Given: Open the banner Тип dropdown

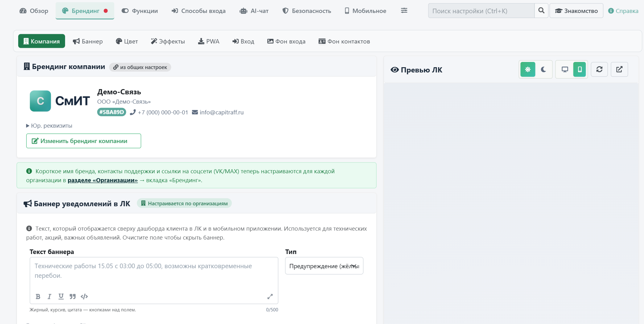Looking at the screenshot, I should pos(324,266).
